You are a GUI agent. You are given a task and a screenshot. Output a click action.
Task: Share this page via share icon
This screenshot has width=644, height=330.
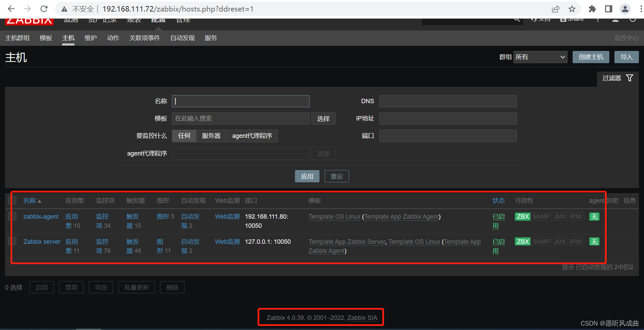pyautogui.click(x=556, y=9)
